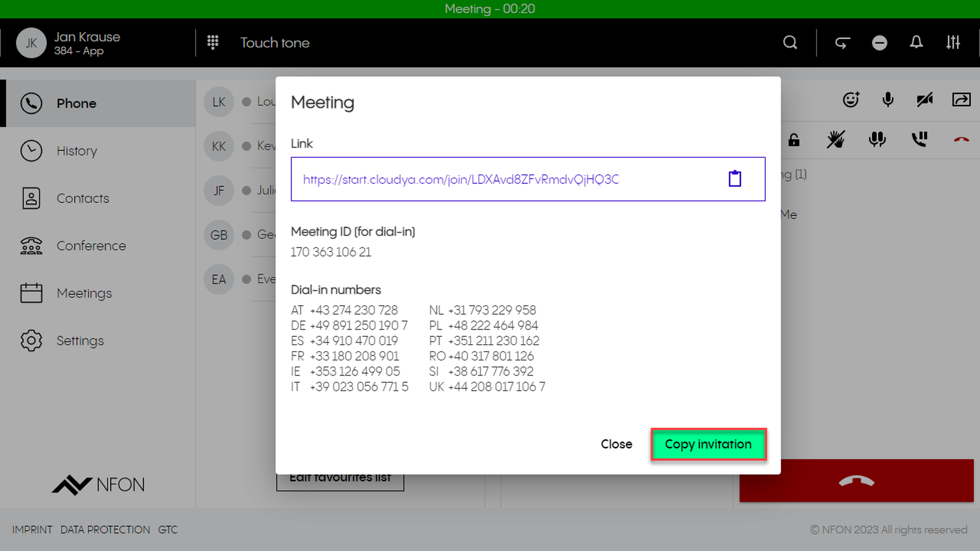The width and height of the screenshot is (980, 551).
Task: Close the Meeting dialog
Action: coord(616,444)
